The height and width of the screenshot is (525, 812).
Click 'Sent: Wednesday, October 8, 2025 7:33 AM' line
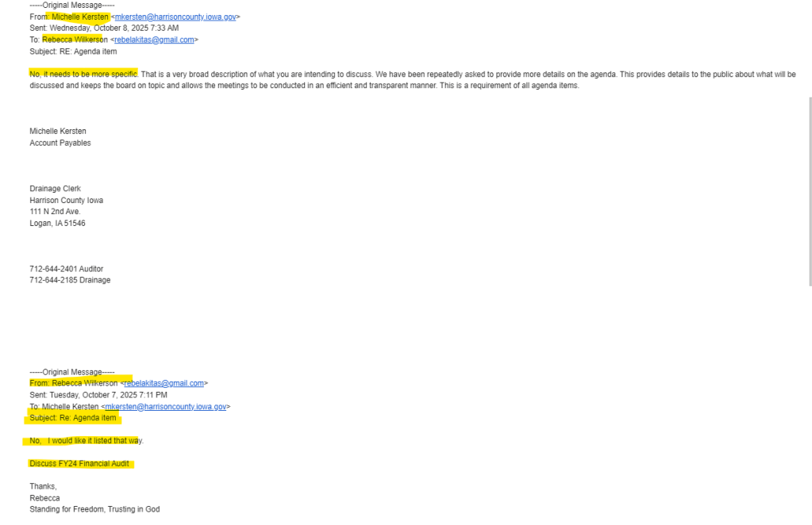(104, 28)
